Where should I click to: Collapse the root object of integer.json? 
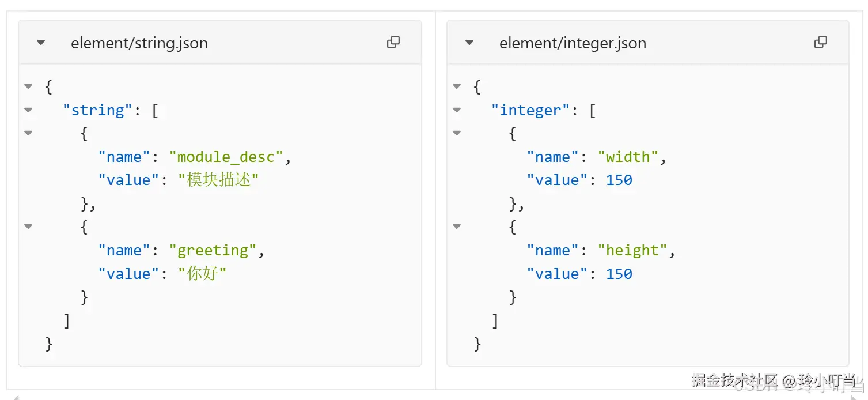coord(456,86)
